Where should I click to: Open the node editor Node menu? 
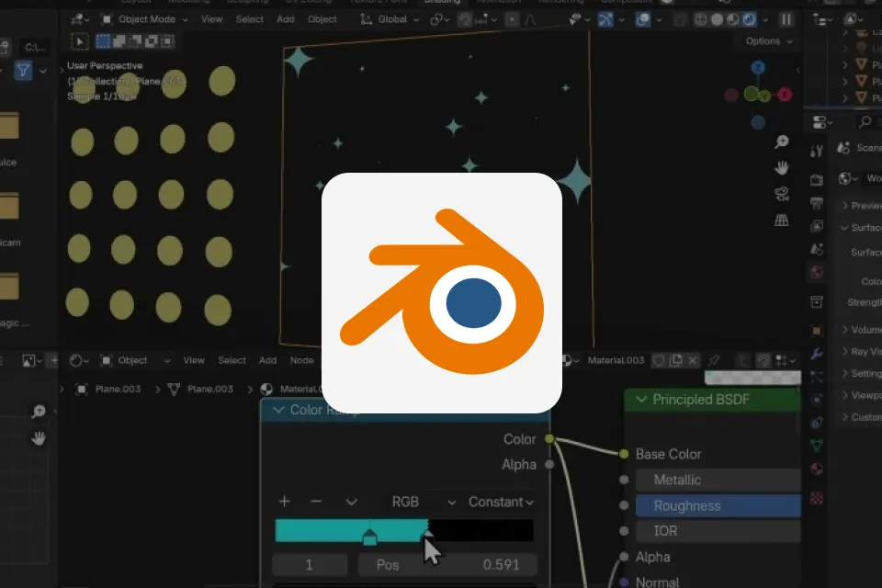click(301, 360)
